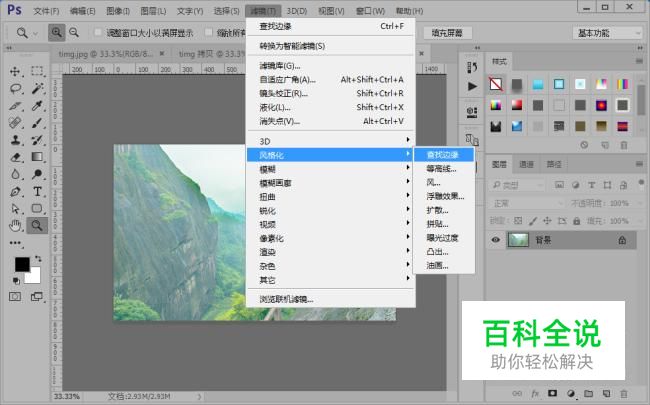Choose 查找边缘 in the 风格化 submenu
This screenshot has width=650, height=405.
(x=444, y=155)
